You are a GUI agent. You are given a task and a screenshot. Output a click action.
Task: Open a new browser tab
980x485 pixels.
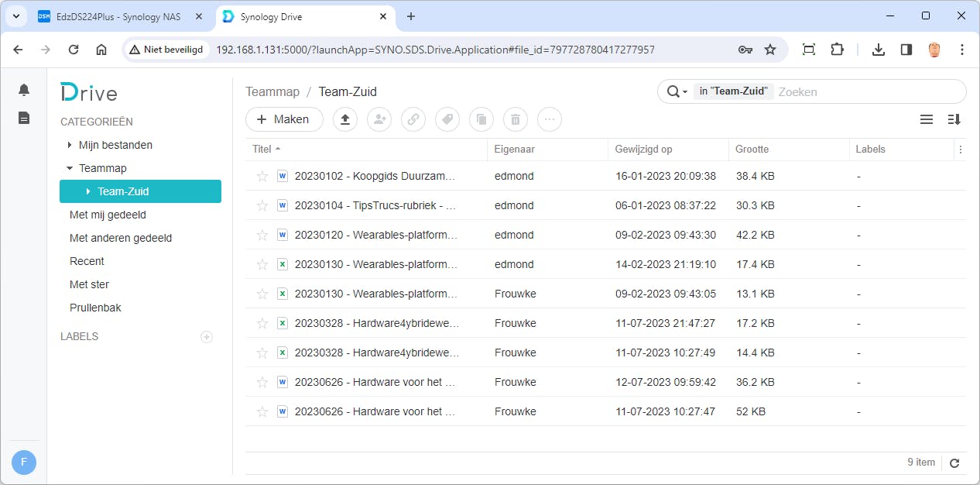[x=411, y=16]
